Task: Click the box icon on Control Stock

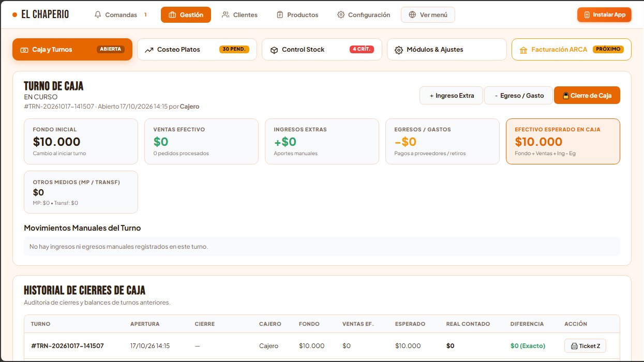Action: click(274, 50)
